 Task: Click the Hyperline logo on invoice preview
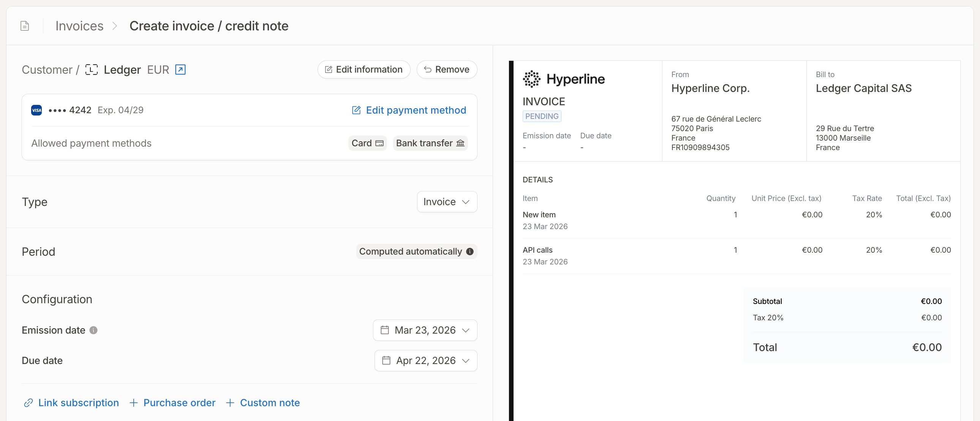click(564, 79)
